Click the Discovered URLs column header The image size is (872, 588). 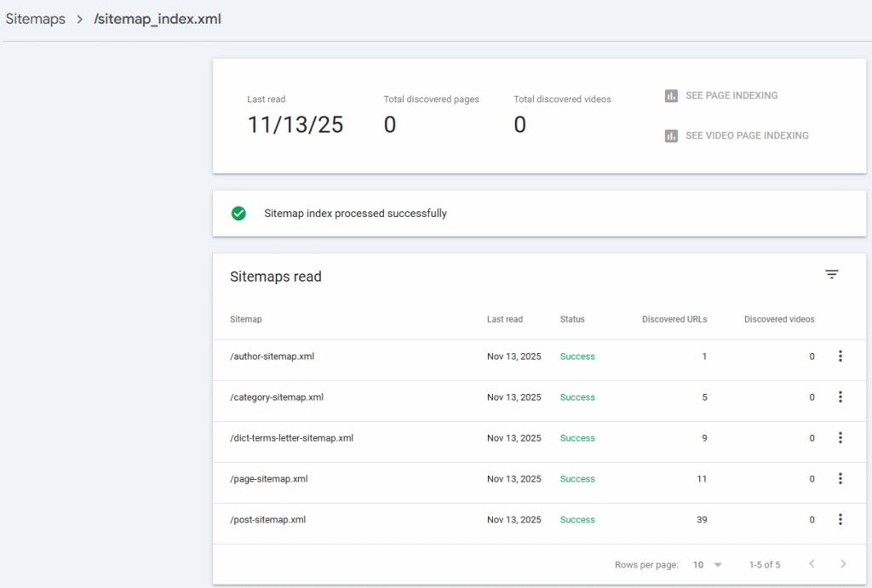(x=674, y=320)
